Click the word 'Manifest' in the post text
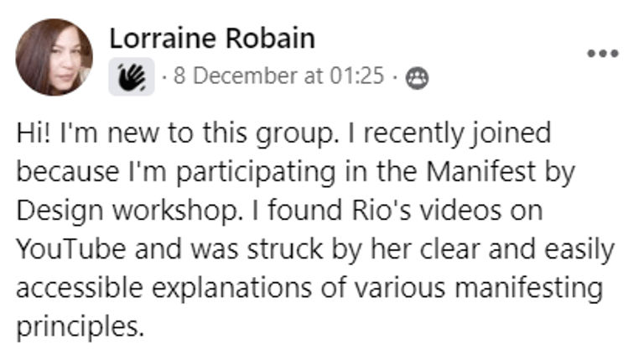The width and height of the screenshot is (644, 350). 480,171
